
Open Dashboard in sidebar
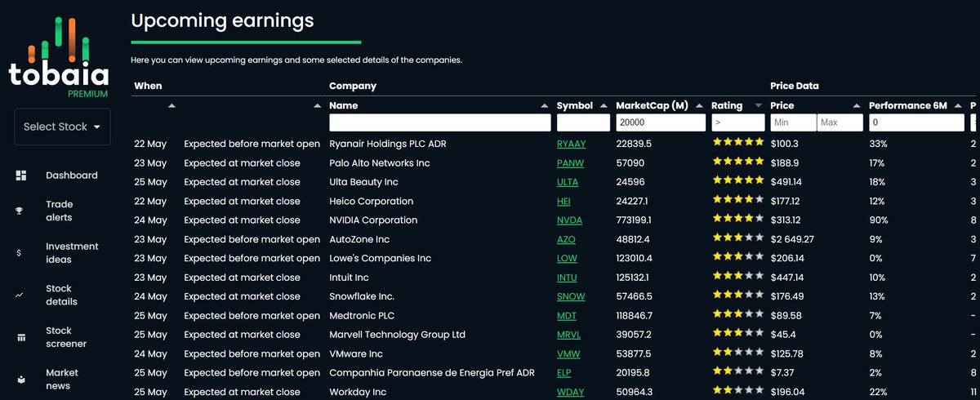(72, 176)
